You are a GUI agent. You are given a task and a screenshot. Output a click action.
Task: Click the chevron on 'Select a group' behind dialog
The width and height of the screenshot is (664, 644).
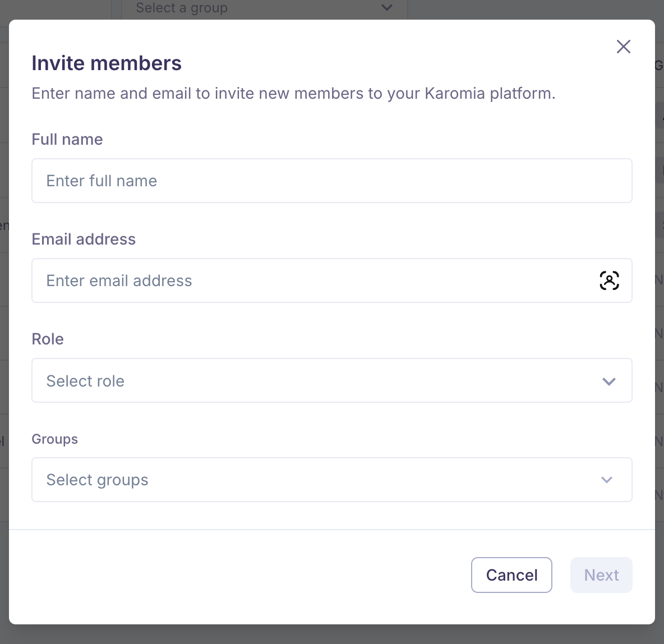coord(386,8)
